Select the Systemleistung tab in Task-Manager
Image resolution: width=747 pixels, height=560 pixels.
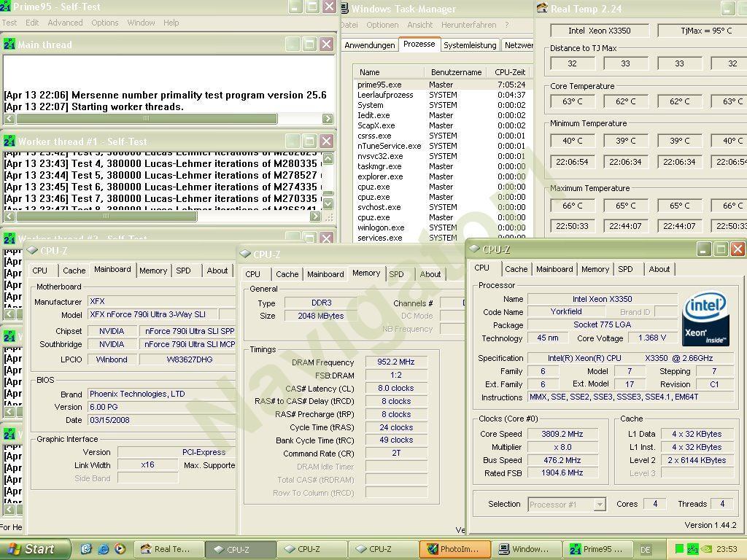[x=470, y=45]
